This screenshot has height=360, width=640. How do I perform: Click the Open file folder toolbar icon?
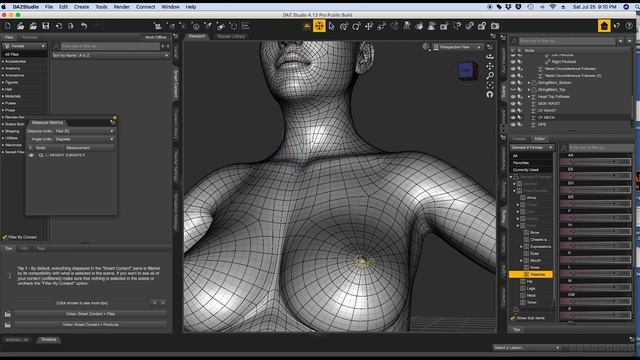click(20, 26)
